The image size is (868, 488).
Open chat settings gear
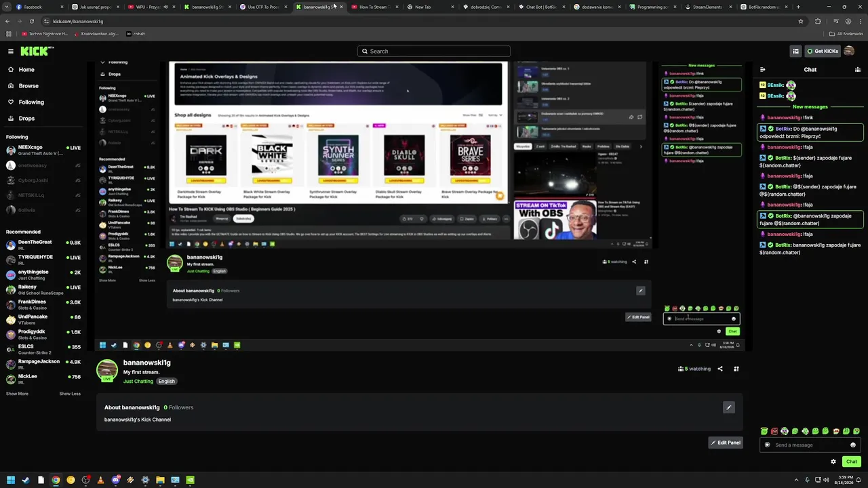[x=833, y=462]
